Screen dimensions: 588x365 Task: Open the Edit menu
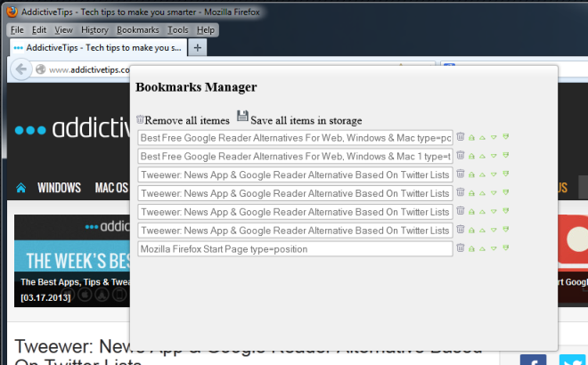tap(39, 30)
